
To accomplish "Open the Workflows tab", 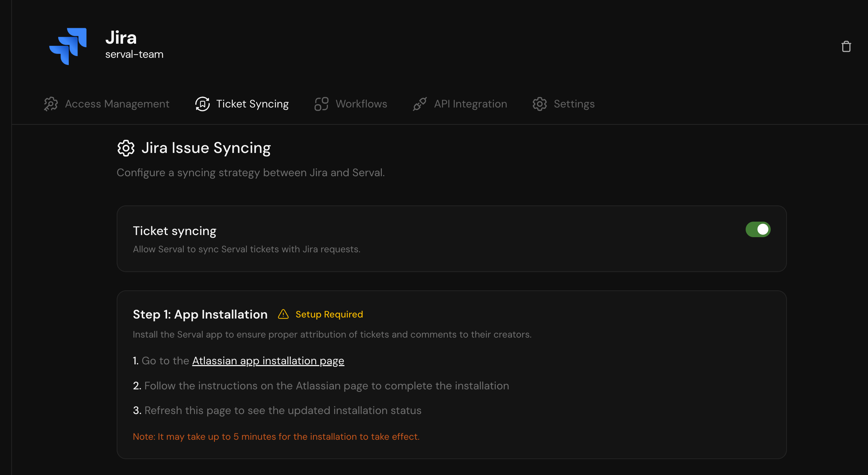I will [x=361, y=104].
